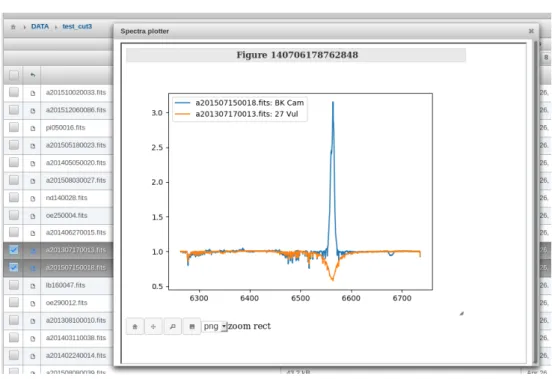Screen dimensions: 552x379
Task: Open the DATA breadcrumb link
Action: [x=40, y=26]
